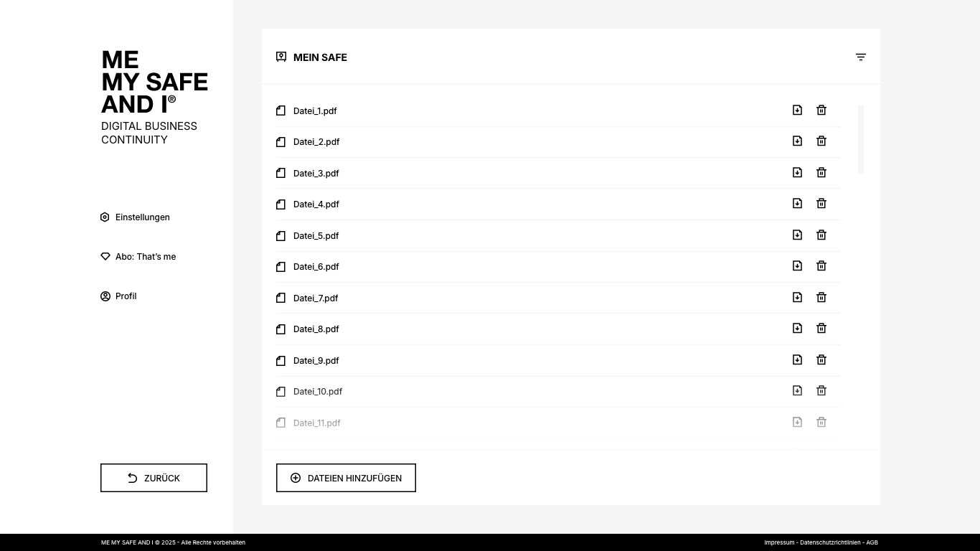This screenshot has height=551, width=980.
Task: Open the Profil page
Action: [x=126, y=296]
